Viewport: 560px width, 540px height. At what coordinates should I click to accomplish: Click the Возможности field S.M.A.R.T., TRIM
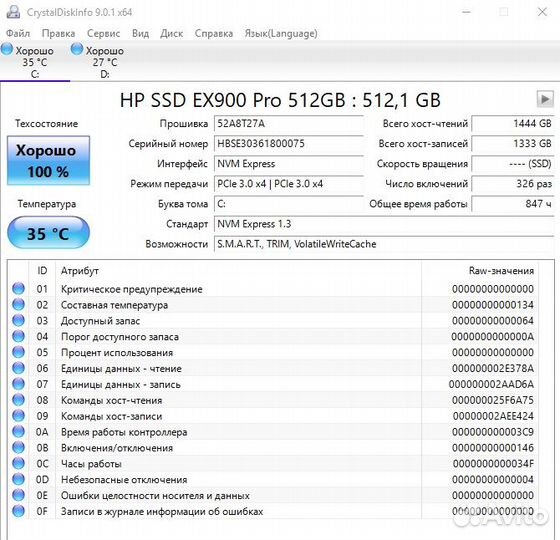[x=384, y=244]
